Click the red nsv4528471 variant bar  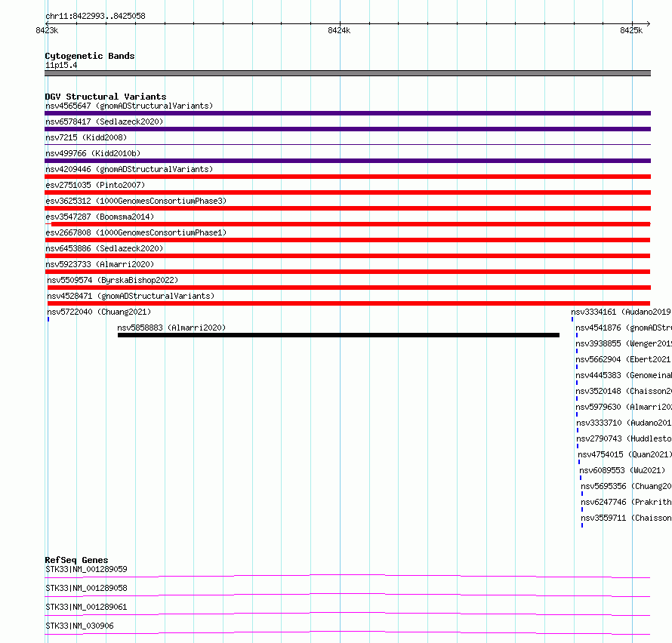348,303
